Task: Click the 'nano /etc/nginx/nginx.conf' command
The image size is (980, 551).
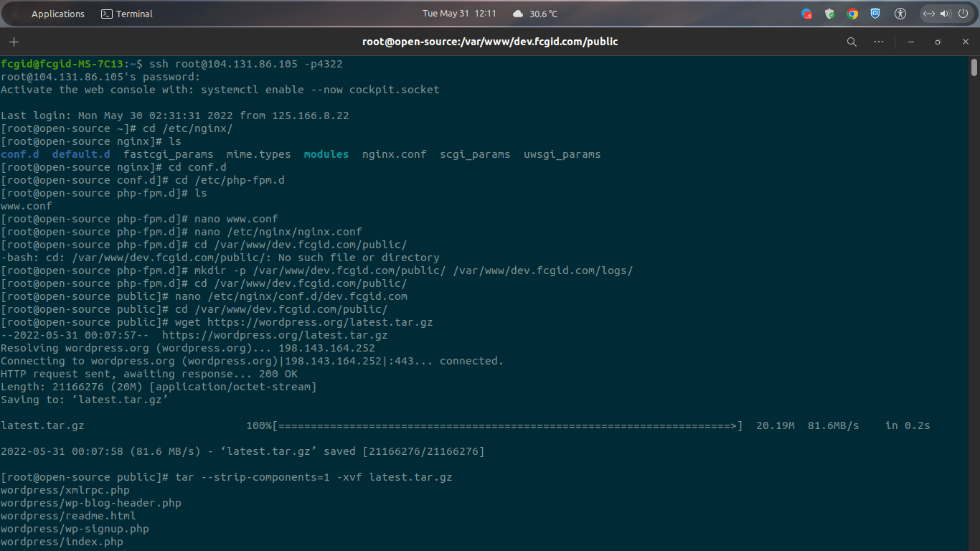Action: tap(278, 232)
